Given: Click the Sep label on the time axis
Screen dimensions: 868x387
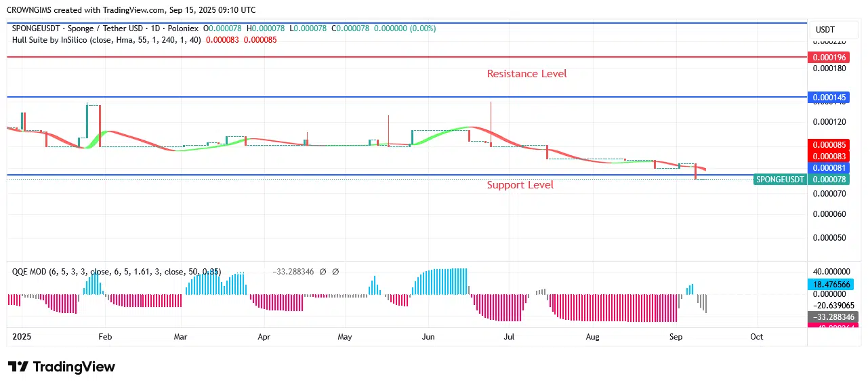Looking at the screenshot, I should [x=675, y=337].
